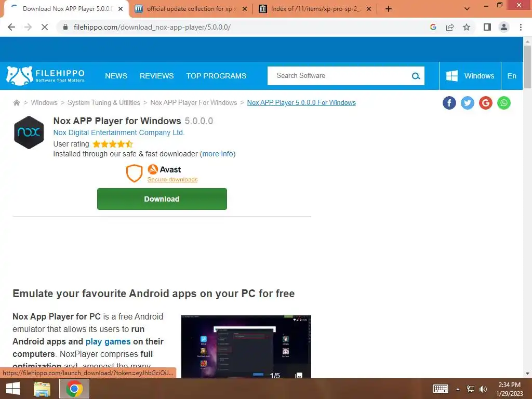Click Nox APP Player For Windows breadcrumb

coord(193,102)
